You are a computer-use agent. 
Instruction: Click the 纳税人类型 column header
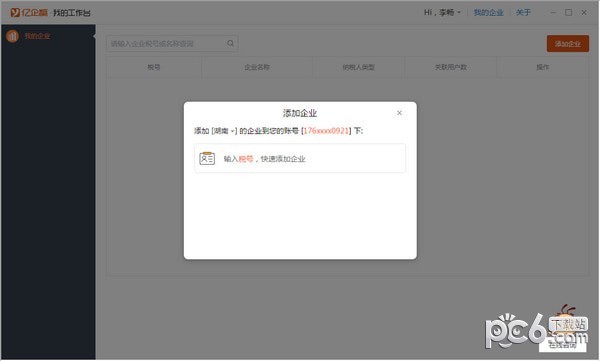click(359, 67)
